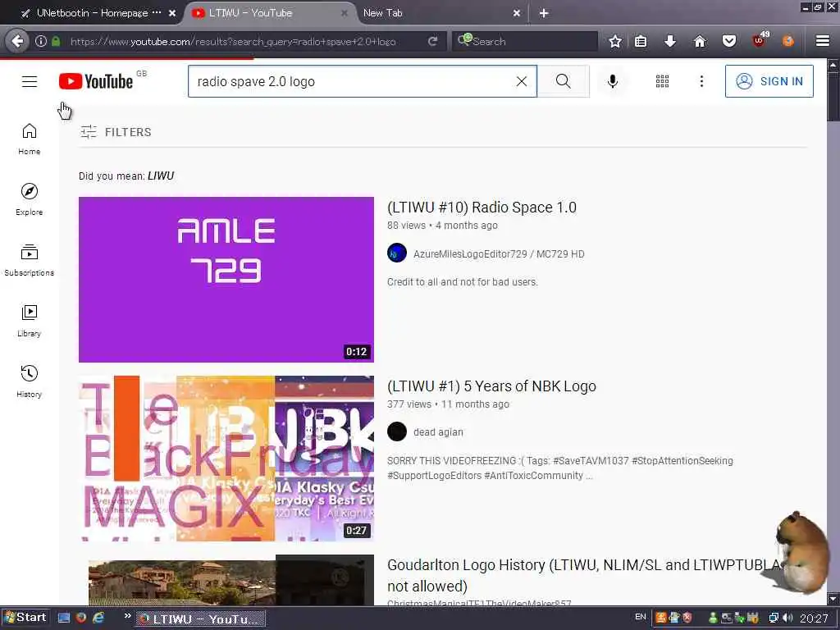Open Explore in YouTube sidebar
The image size is (840, 630).
[30, 199]
